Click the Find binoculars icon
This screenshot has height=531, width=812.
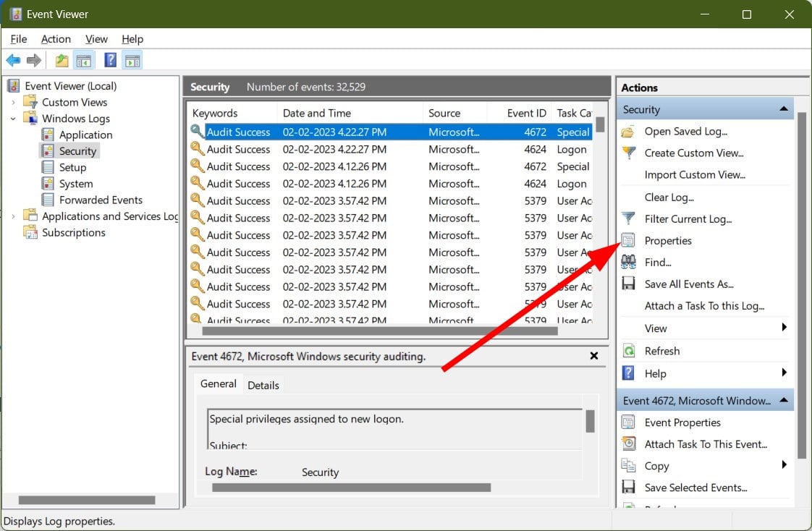point(628,262)
